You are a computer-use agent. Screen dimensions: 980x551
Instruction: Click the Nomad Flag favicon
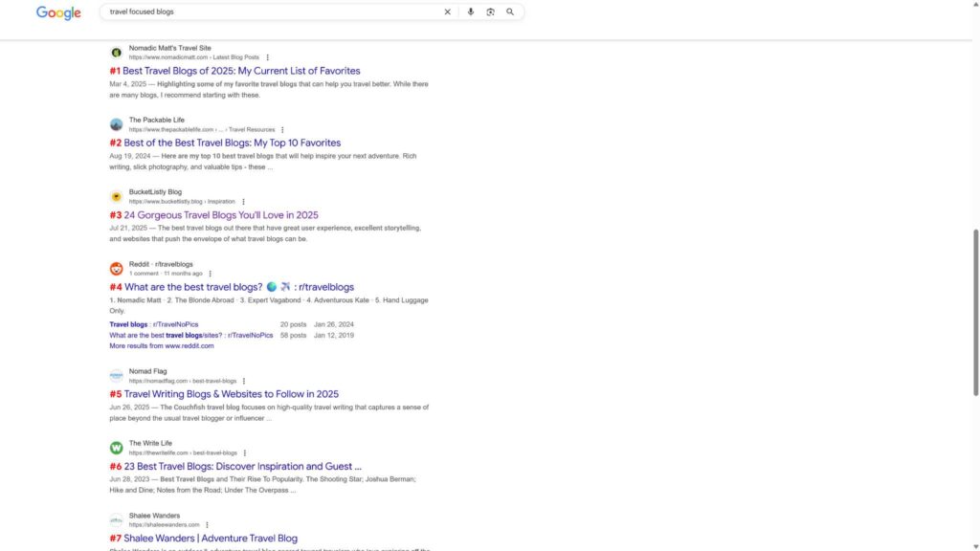coord(116,375)
